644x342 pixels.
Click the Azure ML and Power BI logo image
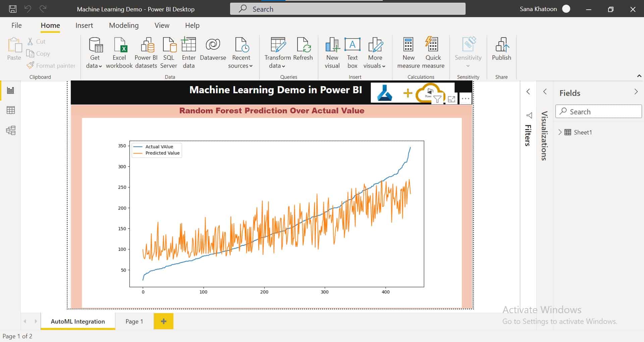pos(412,93)
